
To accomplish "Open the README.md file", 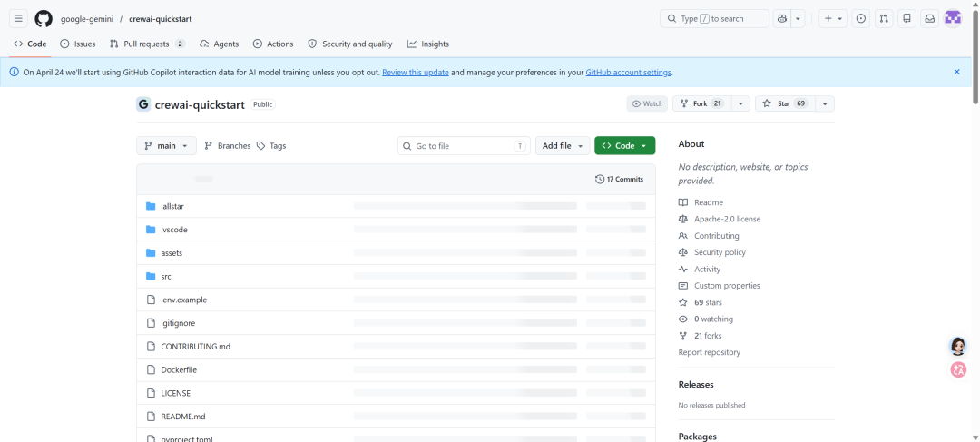I will point(183,417).
